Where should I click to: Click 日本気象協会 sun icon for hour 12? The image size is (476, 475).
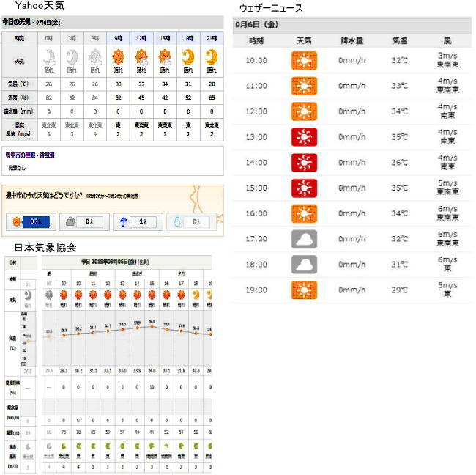tap(108, 295)
